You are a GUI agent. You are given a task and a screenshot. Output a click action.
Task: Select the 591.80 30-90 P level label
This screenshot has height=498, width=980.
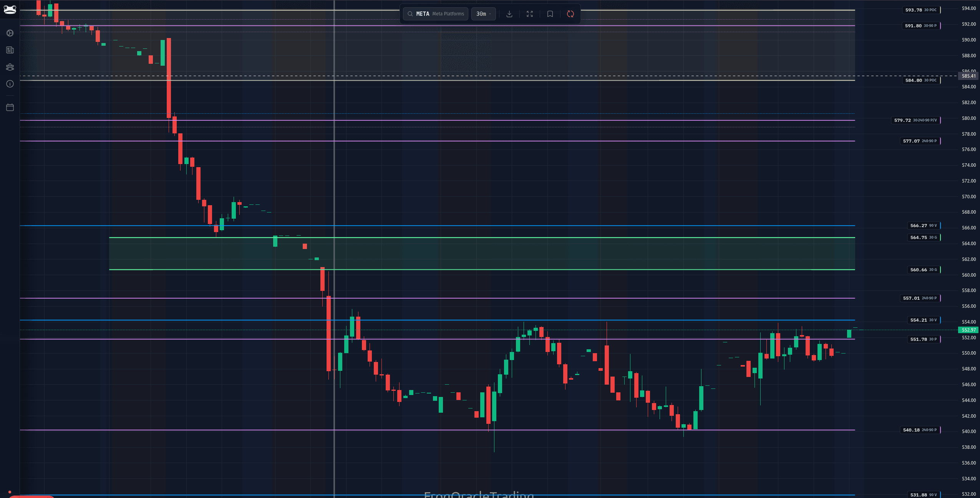(x=921, y=26)
